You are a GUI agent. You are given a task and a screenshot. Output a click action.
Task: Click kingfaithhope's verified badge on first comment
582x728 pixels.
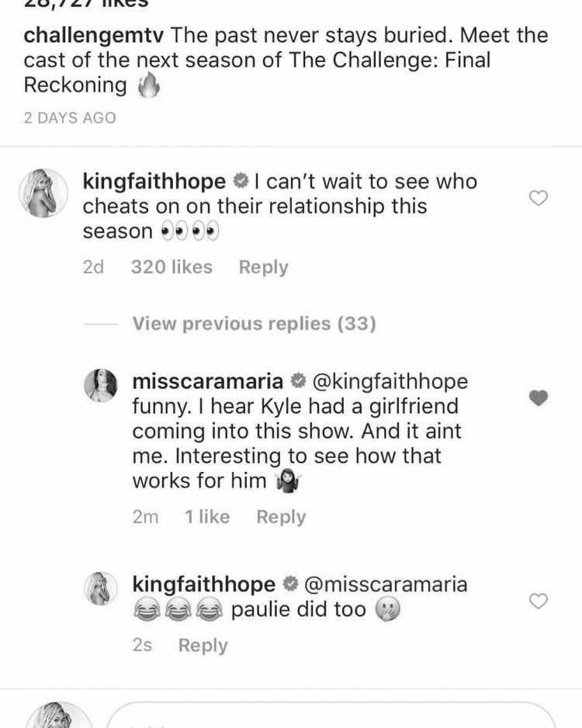pyautogui.click(x=241, y=181)
